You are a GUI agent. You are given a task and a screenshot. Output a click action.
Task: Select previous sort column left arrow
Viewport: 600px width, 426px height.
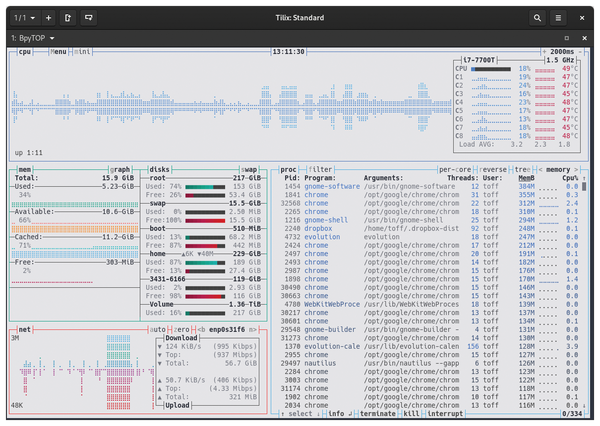point(540,170)
